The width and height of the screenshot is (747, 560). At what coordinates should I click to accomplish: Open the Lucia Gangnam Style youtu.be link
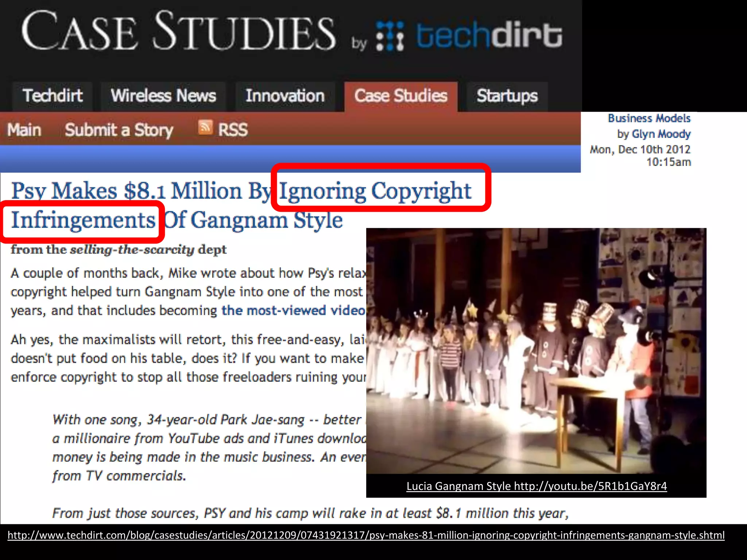coord(537,486)
